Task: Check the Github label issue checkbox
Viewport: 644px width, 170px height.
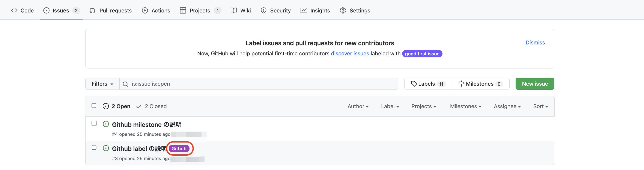Action: click(x=94, y=147)
